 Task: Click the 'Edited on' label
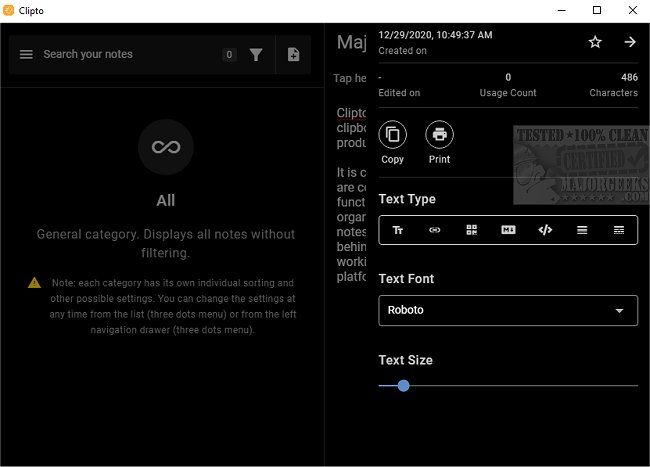[x=399, y=93]
